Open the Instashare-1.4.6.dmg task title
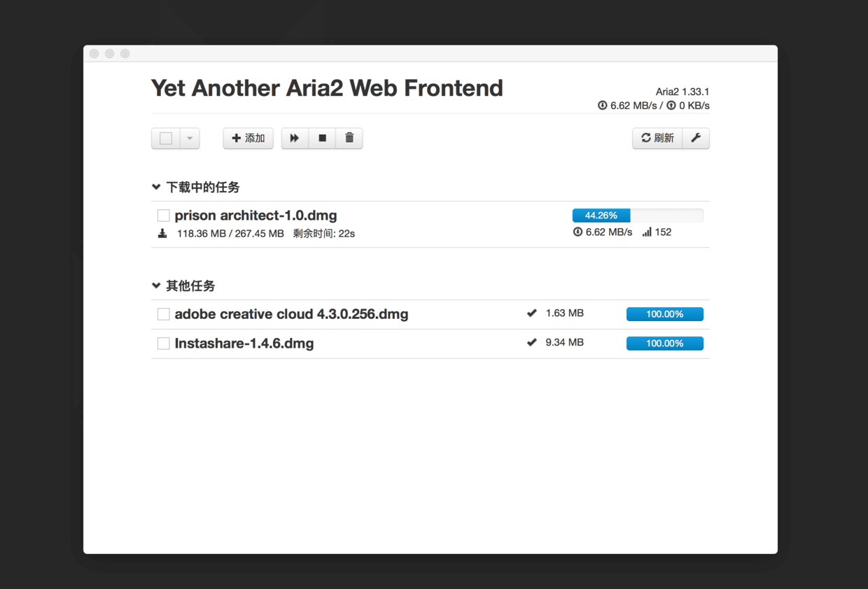Image resolution: width=868 pixels, height=589 pixels. [x=244, y=343]
